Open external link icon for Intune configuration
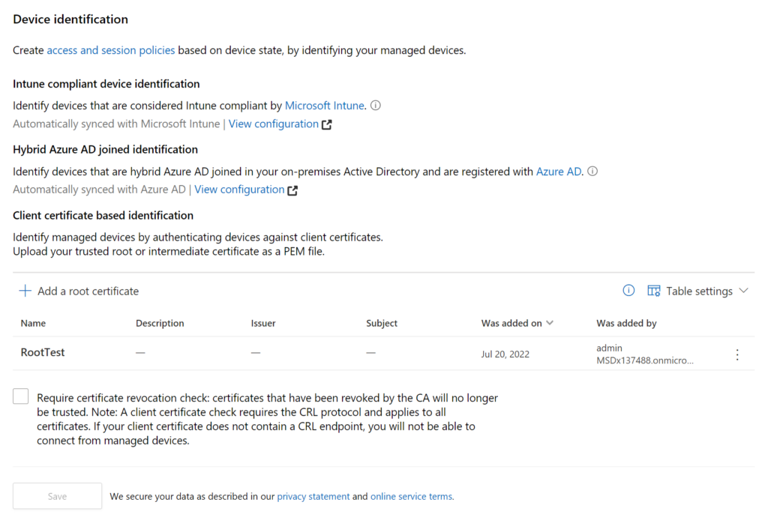This screenshot has width=768, height=532. pos(327,125)
